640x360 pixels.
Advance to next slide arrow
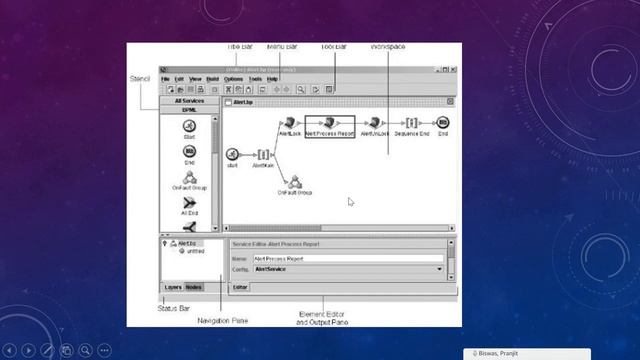pos(28,350)
